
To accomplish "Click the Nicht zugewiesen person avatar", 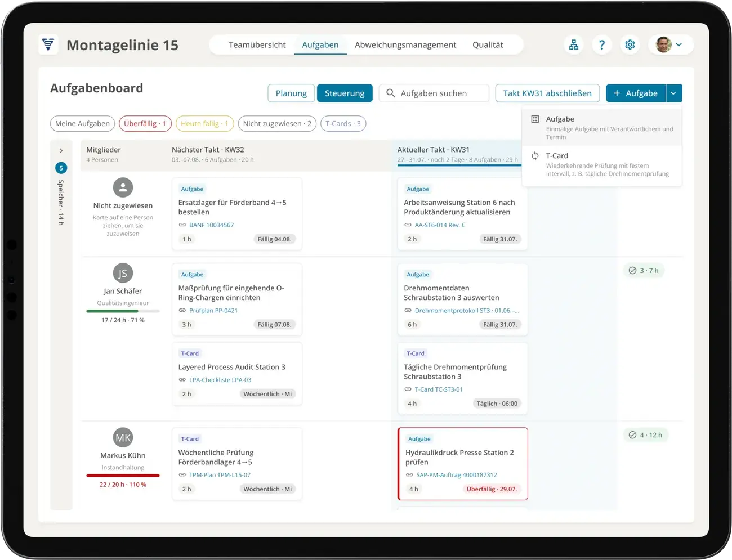I will pos(123,187).
